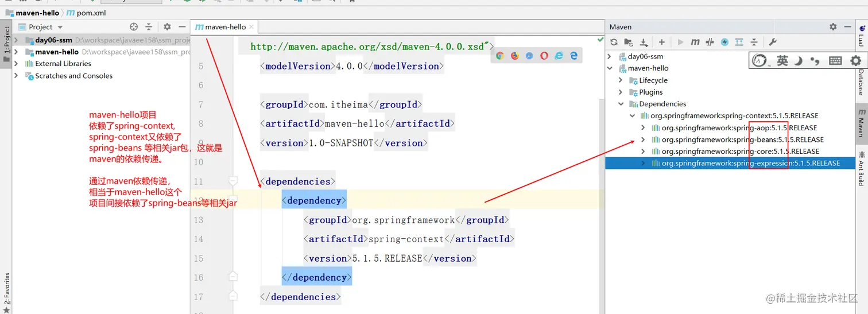Expand day06-ssm in Maven panel

coord(610,56)
